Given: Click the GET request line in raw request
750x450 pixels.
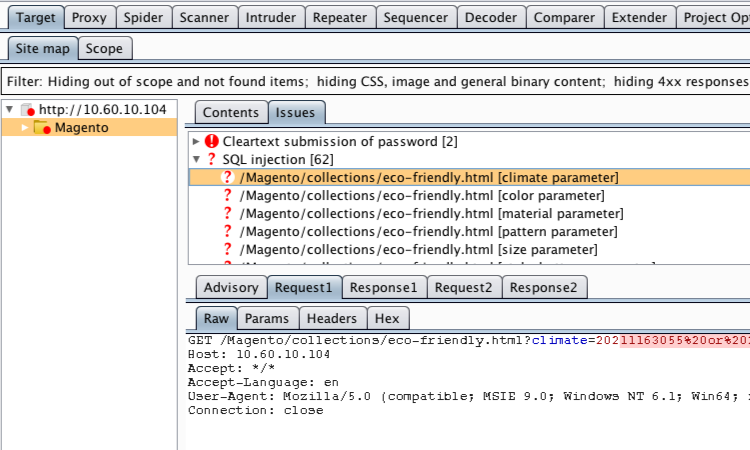Looking at the screenshot, I should [x=469, y=340].
